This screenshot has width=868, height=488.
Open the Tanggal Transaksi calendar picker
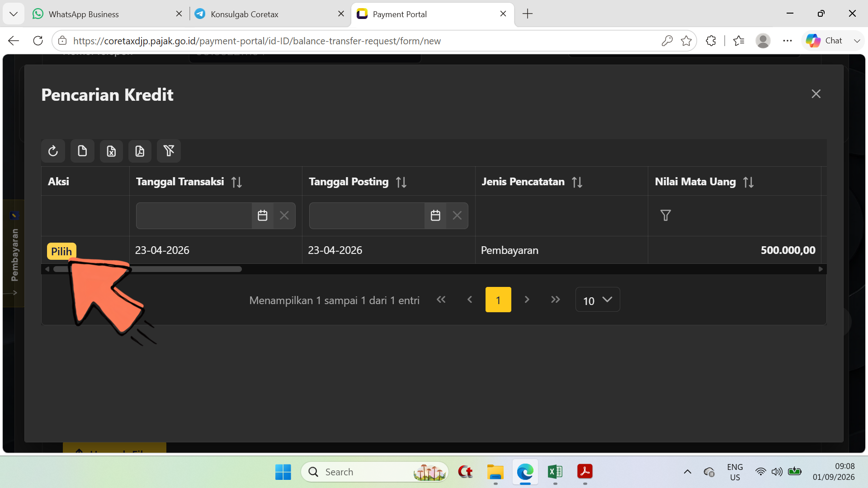pos(263,216)
